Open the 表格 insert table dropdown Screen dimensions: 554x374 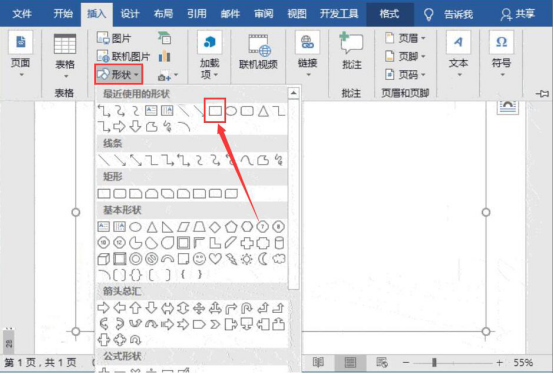coord(65,57)
